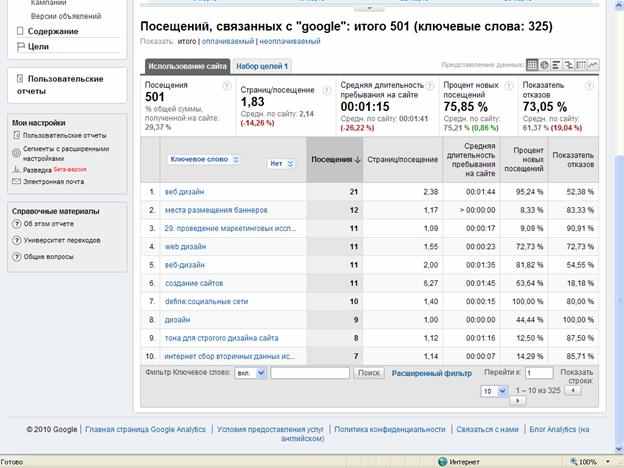The image size is (624, 468).
Task: Click question icon beside Университет переходов
Action: 17,240
